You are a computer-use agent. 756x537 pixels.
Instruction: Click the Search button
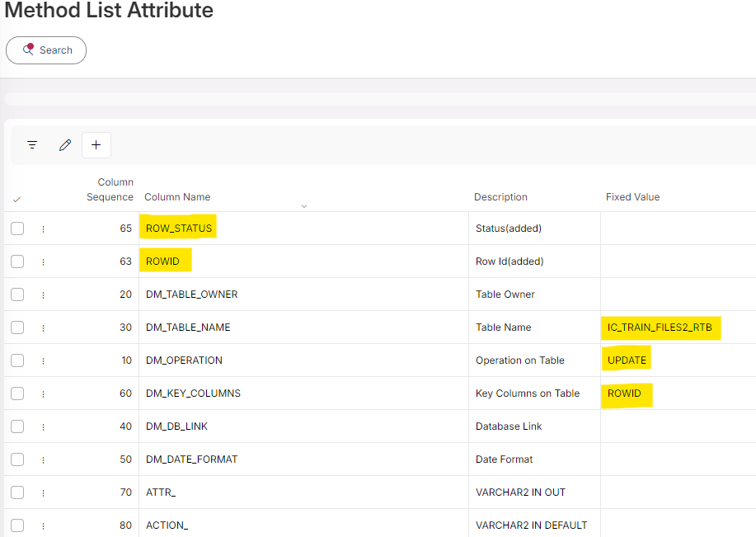point(46,50)
